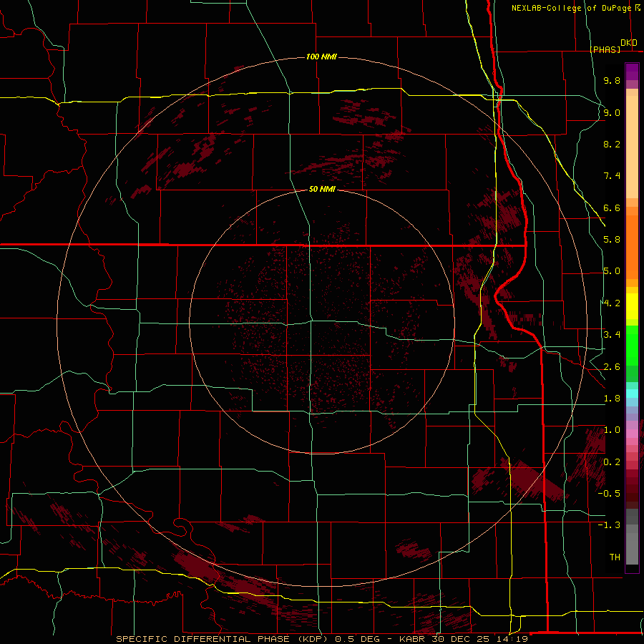
Task: Click the 14:19 timestamp in the caption
Action: (x=512, y=639)
